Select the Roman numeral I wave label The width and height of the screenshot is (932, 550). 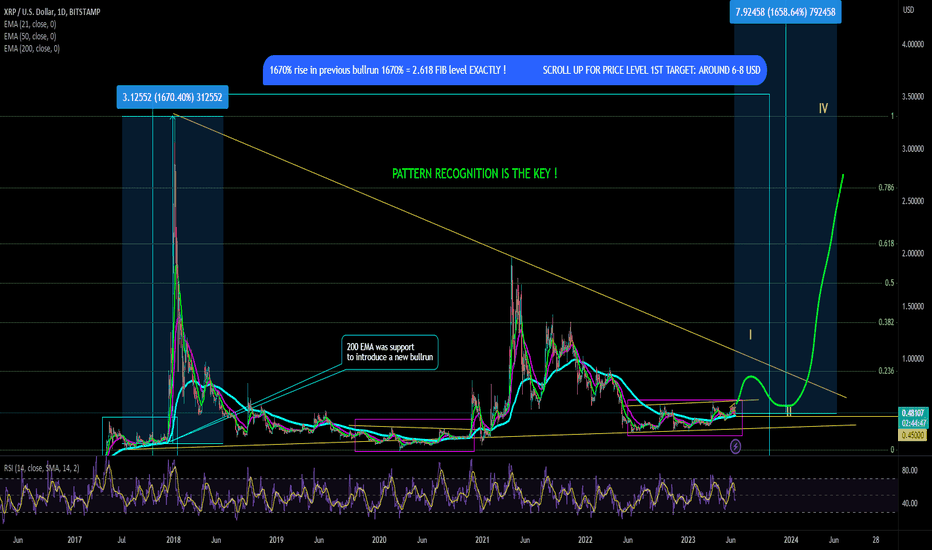[x=750, y=335]
